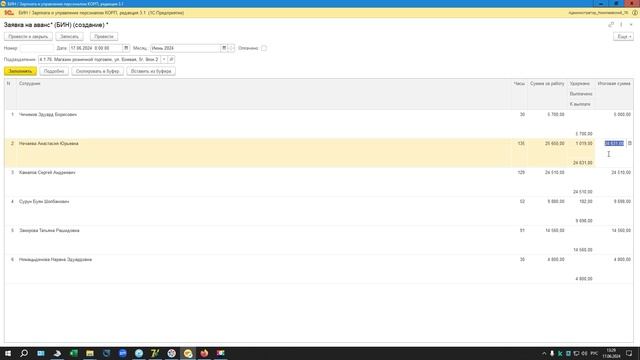Open the vertical dots menu in form header

tap(621, 25)
